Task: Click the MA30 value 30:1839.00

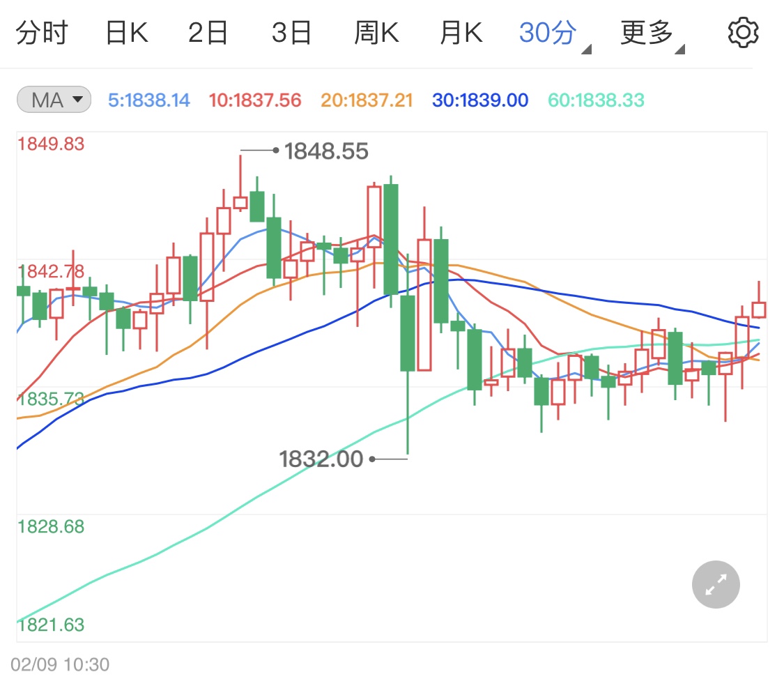Action: 480,100
